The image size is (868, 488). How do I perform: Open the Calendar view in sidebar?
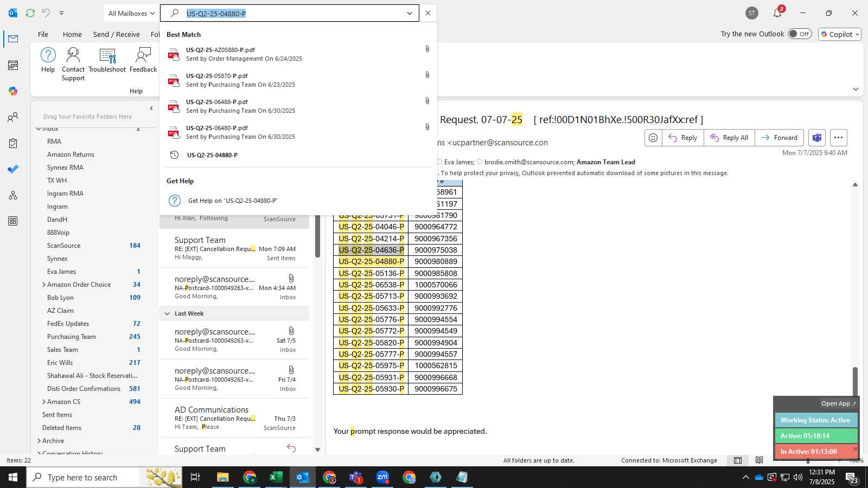click(x=13, y=65)
